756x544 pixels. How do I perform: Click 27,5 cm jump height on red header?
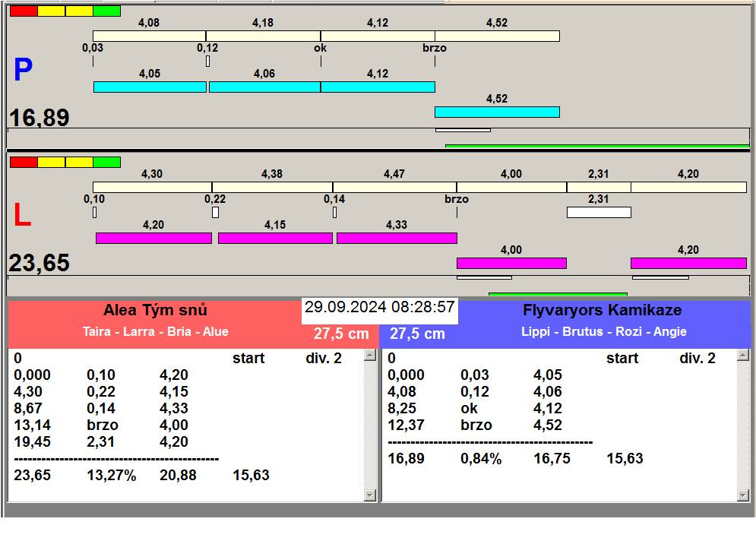(x=341, y=334)
